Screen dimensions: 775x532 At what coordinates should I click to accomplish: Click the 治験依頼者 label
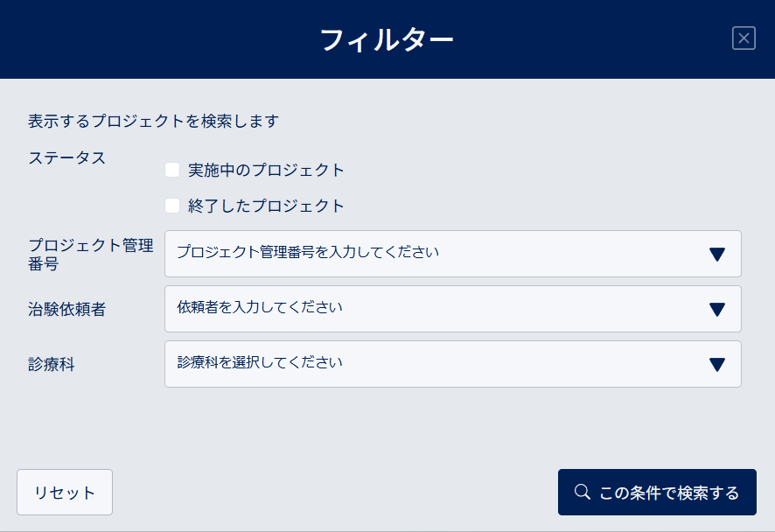click(x=66, y=310)
